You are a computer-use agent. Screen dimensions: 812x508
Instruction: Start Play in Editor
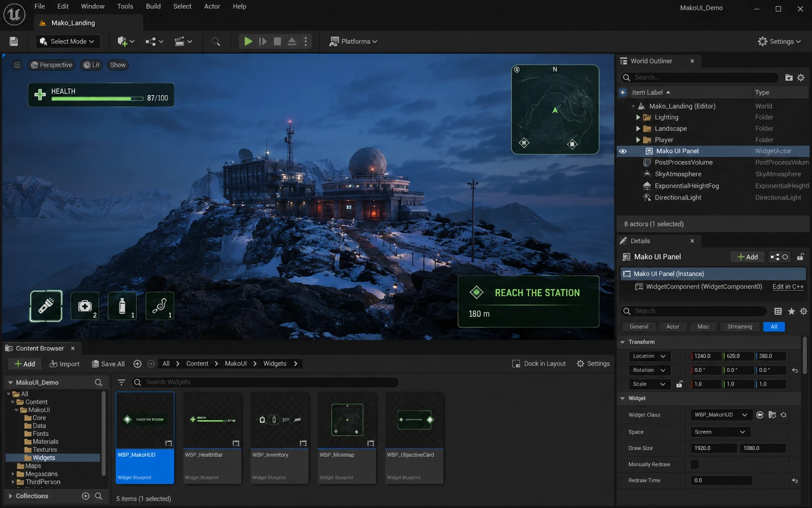tap(248, 41)
